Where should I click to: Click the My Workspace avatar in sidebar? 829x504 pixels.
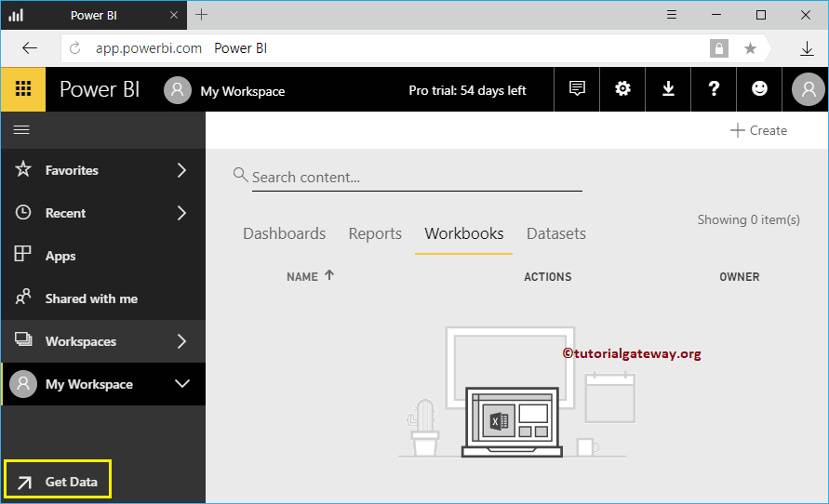pyautogui.click(x=23, y=384)
